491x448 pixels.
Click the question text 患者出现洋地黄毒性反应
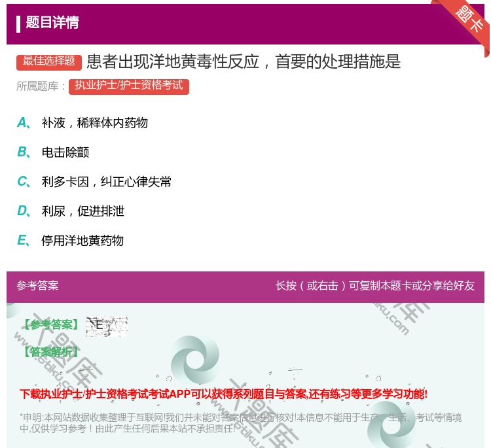point(173,61)
